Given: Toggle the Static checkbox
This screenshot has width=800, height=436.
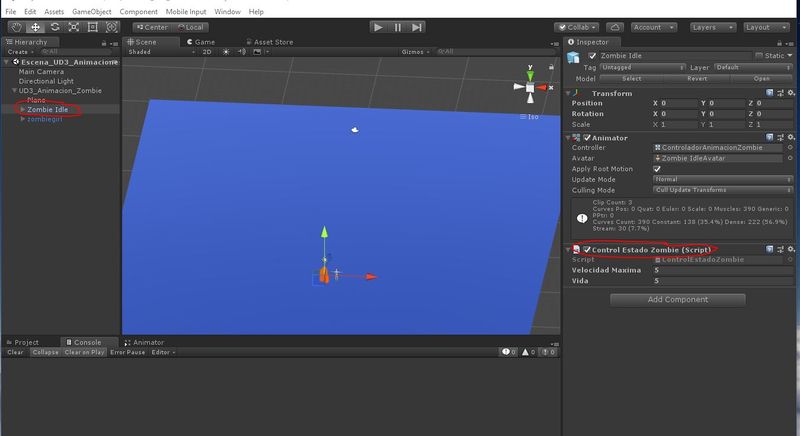Looking at the screenshot, I should coord(759,56).
